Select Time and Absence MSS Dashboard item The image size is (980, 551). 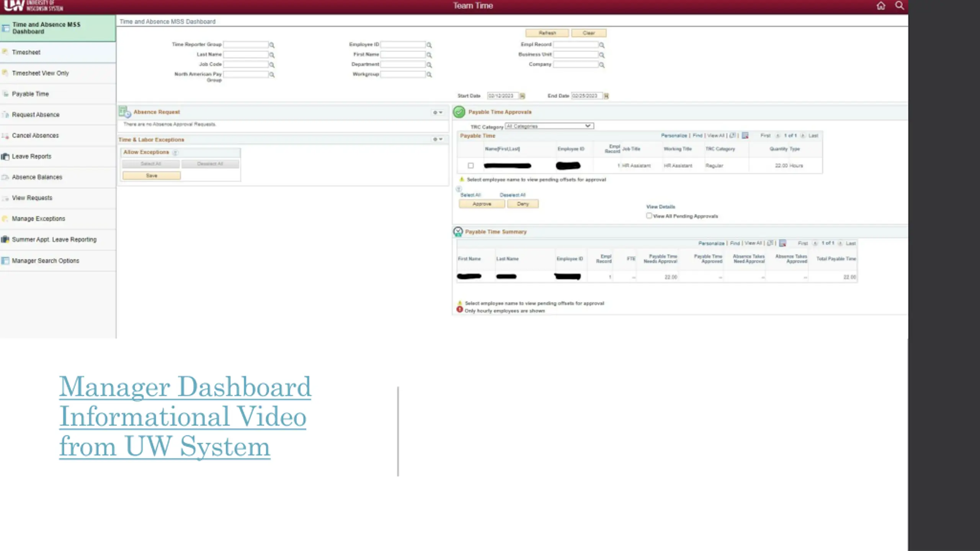[58, 28]
